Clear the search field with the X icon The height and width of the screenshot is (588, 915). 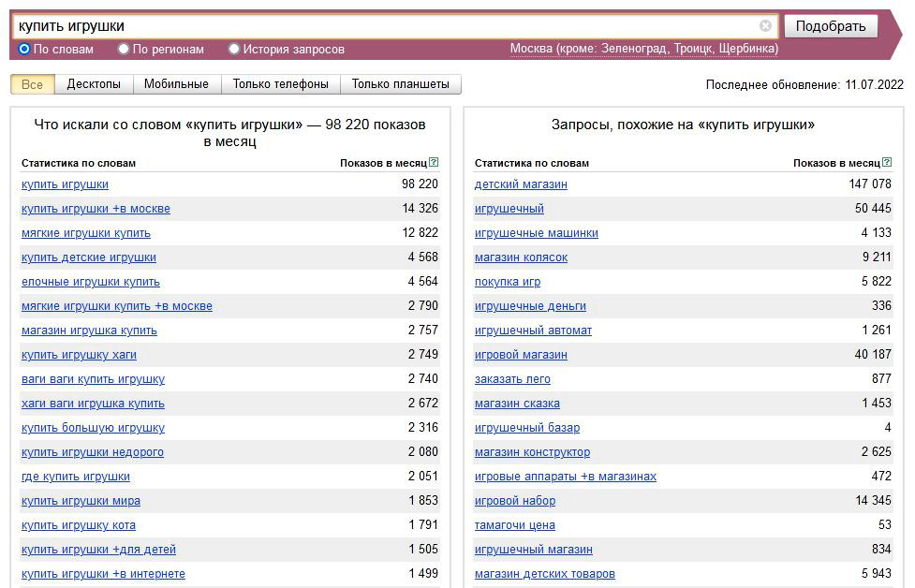[x=765, y=25]
